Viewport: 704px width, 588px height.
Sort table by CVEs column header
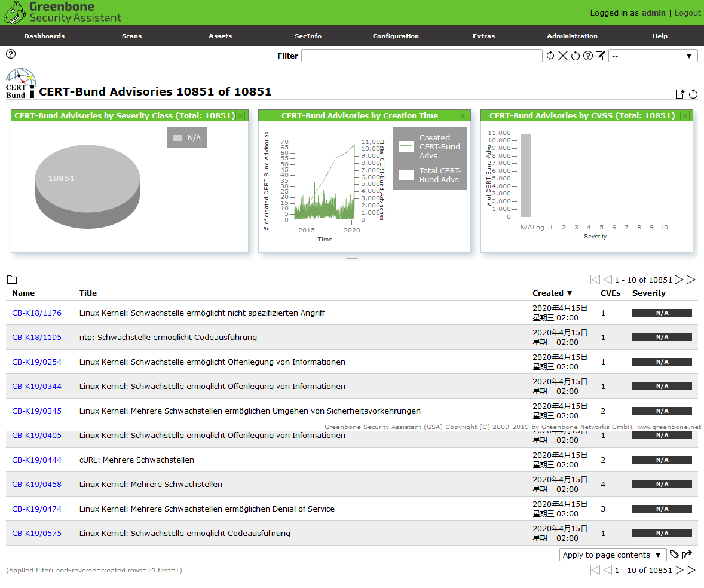[611, 293]
